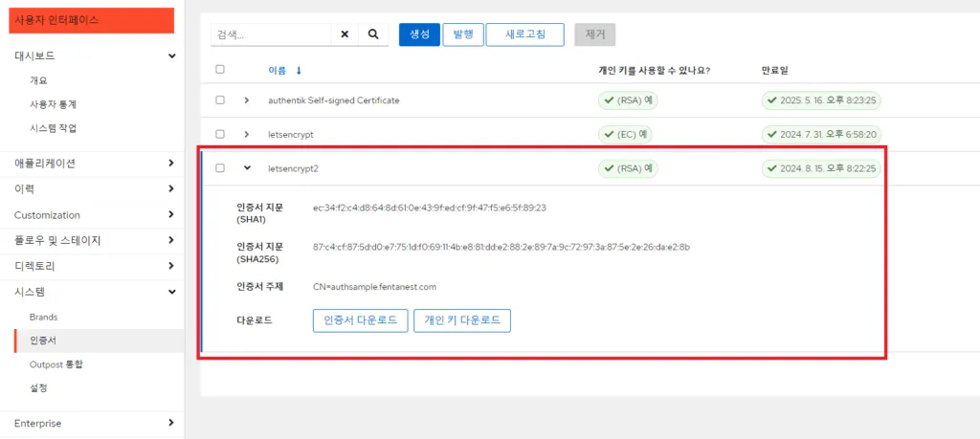Open 사용자 통계 in the sidebar
Viewport: 980px width, 439px height.
[x=53, y=104]
